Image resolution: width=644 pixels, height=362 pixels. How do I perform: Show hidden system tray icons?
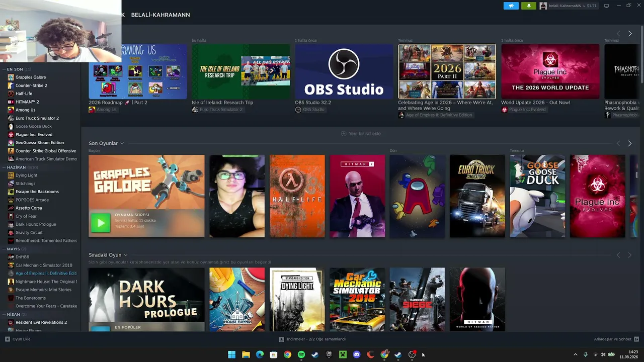pyautogui.click(x=576, y=355)
